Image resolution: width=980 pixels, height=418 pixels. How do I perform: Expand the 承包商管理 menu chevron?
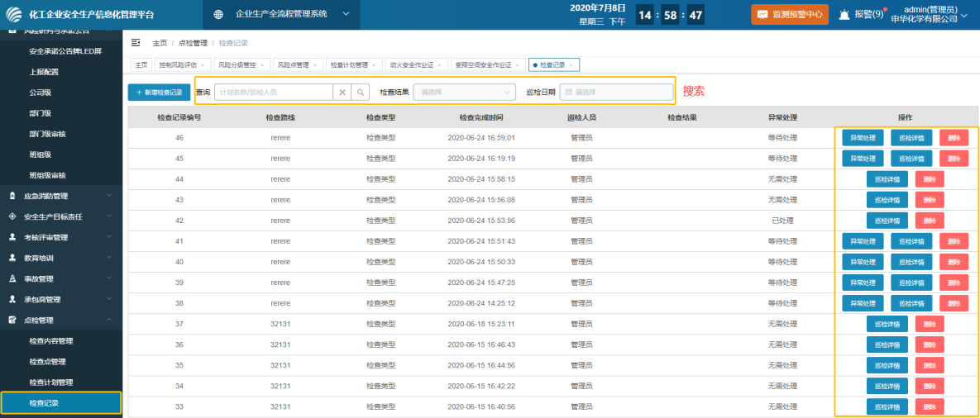[108, 299]
